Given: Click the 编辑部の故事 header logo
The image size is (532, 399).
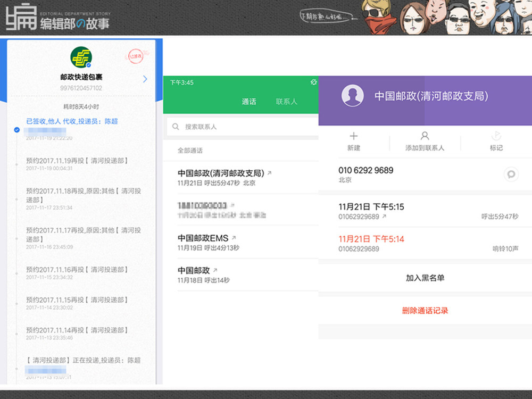Looking at the screenshot, I should (x=57, y=18).
